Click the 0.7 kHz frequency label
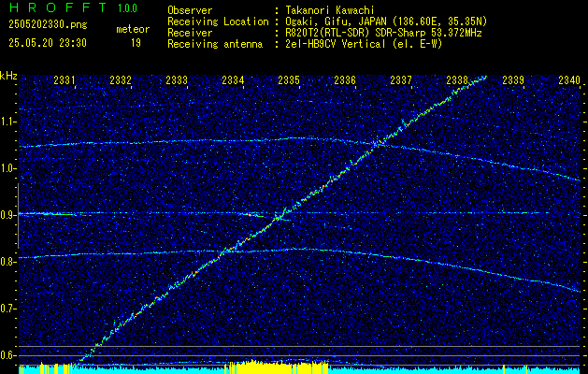The height and width of the screenshot is (374, 588). pos(7,309)
